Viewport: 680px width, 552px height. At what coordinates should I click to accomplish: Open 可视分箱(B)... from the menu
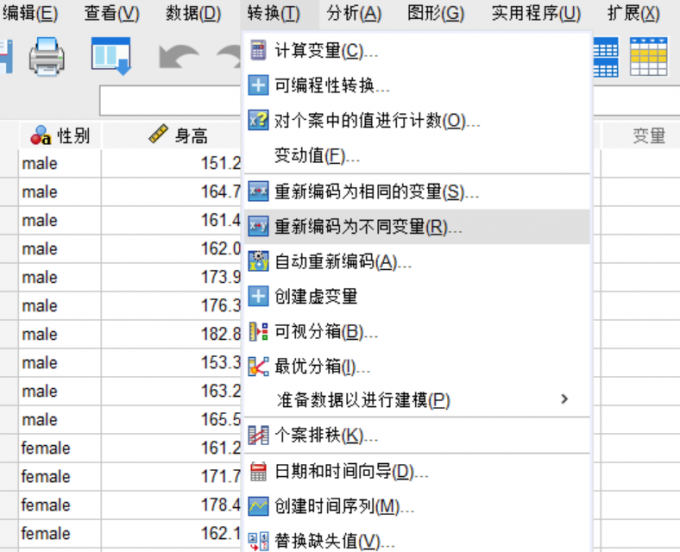(417, 332)
